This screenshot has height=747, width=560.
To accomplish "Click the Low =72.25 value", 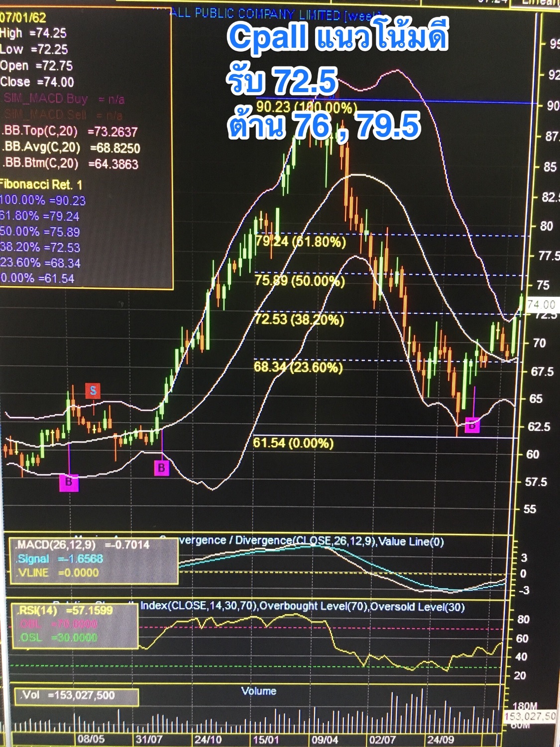I will 34,49.
